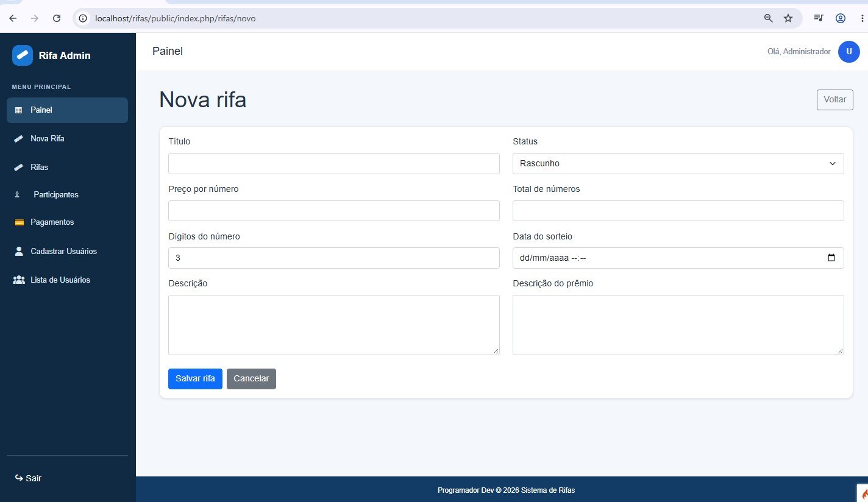View site information icon in address bar

point(84,18)
